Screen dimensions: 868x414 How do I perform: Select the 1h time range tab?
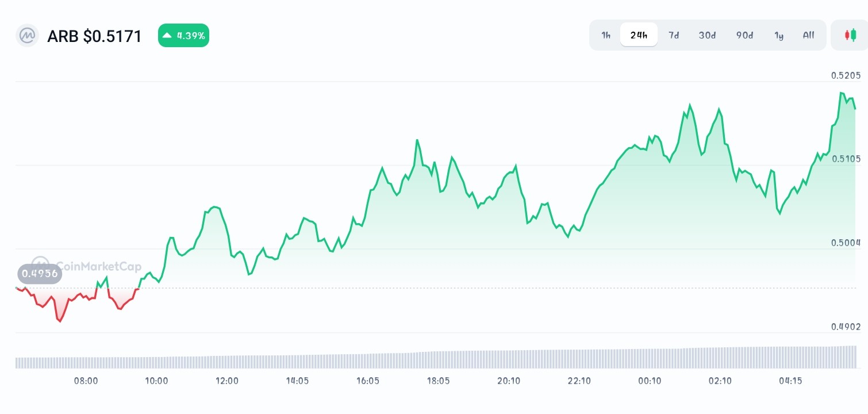[x=606, y=35]
